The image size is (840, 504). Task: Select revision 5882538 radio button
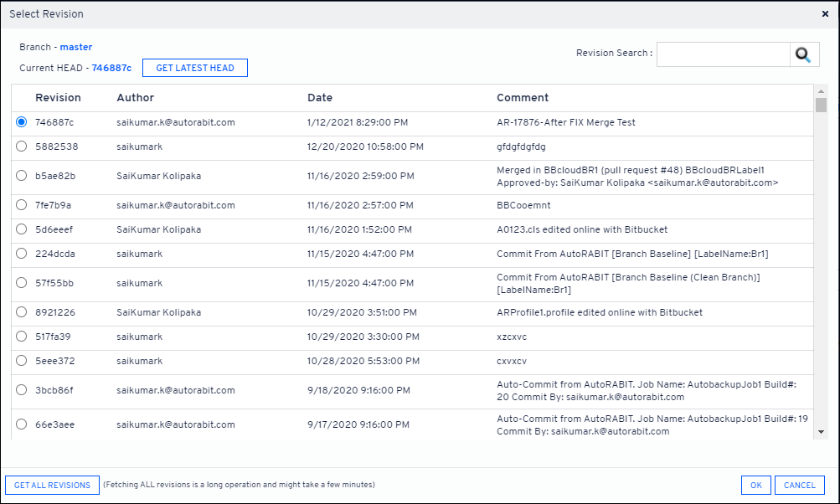pyautogui.click(x=21, y=147)
